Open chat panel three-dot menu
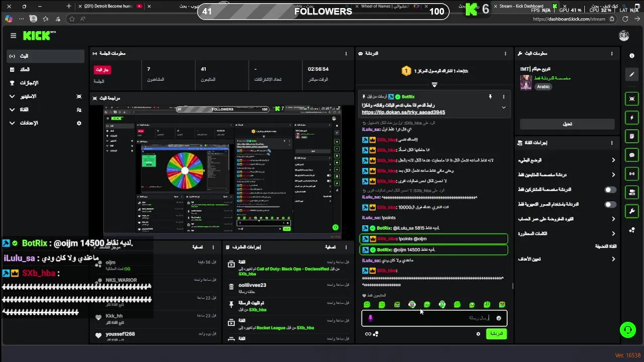This screenshot has height=362, width=644. coord(506,53)
